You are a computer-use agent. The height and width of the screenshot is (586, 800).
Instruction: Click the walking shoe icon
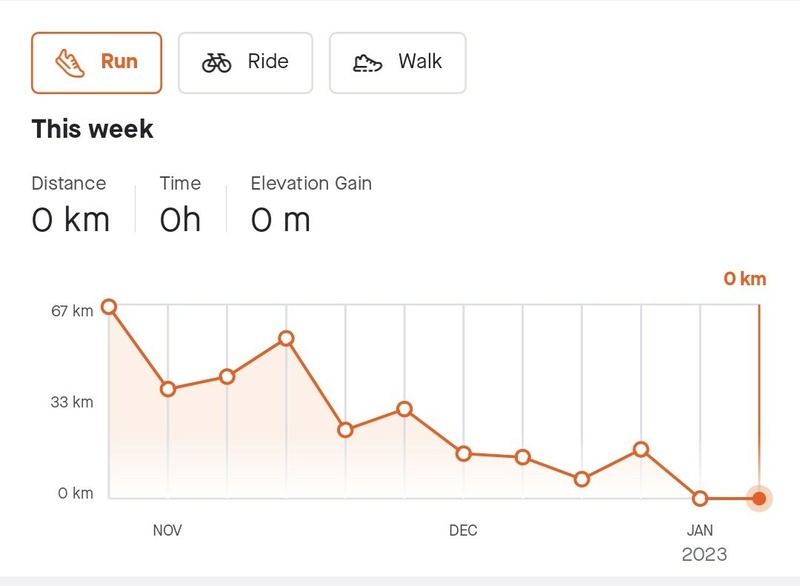(x=368, y=62)
